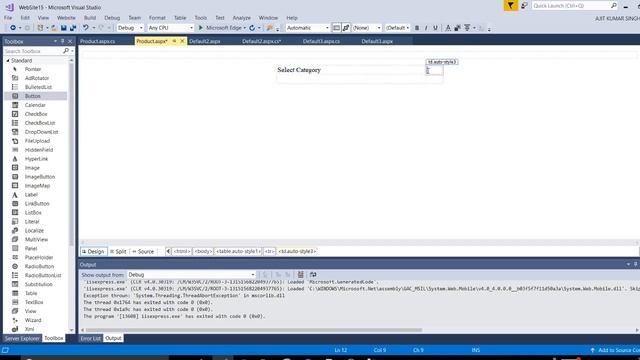Open the (None) block format dropdown
Image resolution: width=640 pixels, height=360 pixels.
[367, 28]
